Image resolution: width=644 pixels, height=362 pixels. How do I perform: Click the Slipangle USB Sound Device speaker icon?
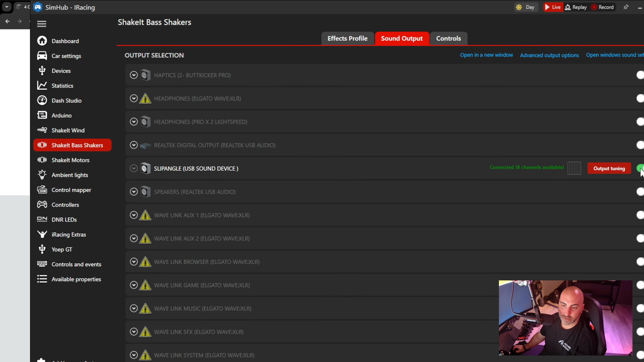145,169
